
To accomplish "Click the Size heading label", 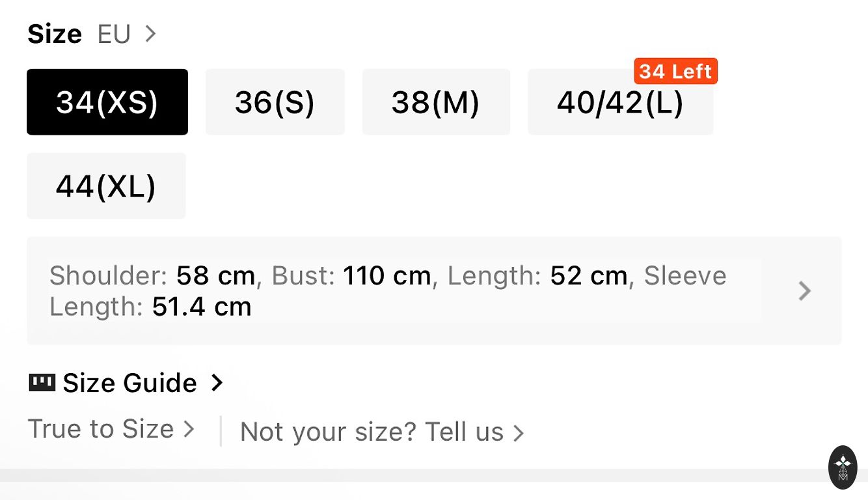I will pyautogui.click(x=55, y=34).
